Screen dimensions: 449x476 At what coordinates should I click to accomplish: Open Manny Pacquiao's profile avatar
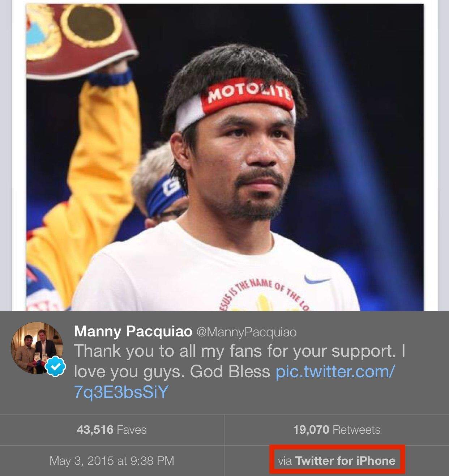[37, 346]
